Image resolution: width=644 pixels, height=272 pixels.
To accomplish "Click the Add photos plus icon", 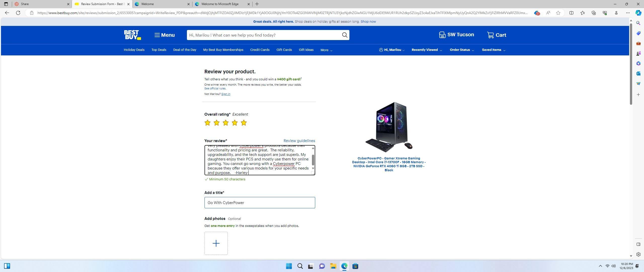I will [x=216, y=243].
